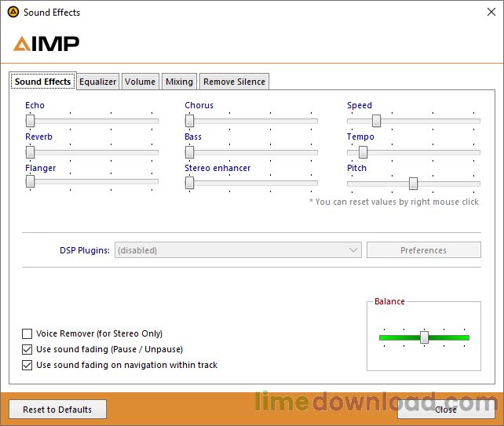Click the Speed label

(x=360, y=105)
